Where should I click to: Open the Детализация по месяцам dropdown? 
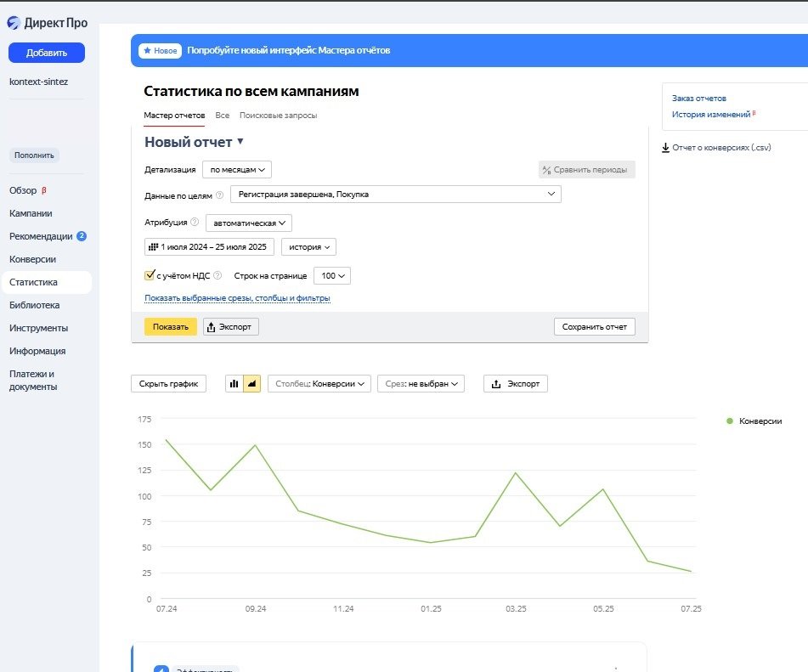[237, 170]
